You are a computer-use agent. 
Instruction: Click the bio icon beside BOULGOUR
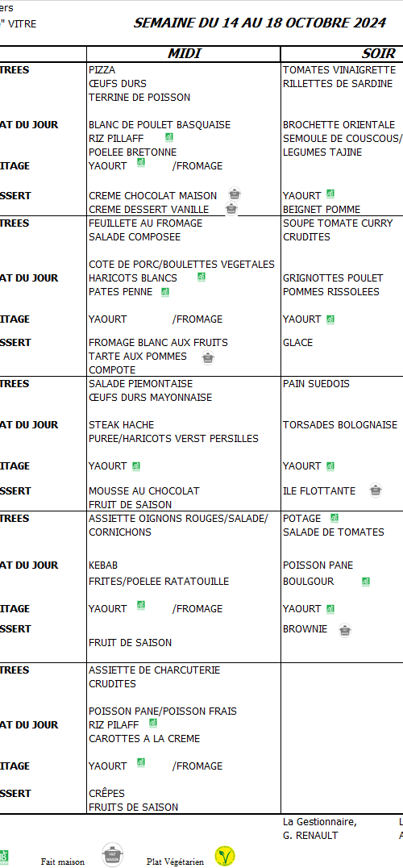(x=365, y=582)
